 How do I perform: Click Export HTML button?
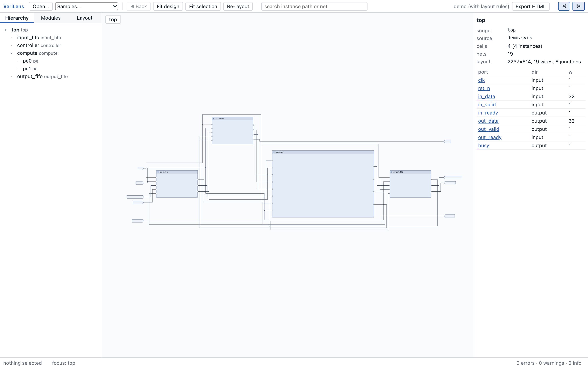(530, 6)
